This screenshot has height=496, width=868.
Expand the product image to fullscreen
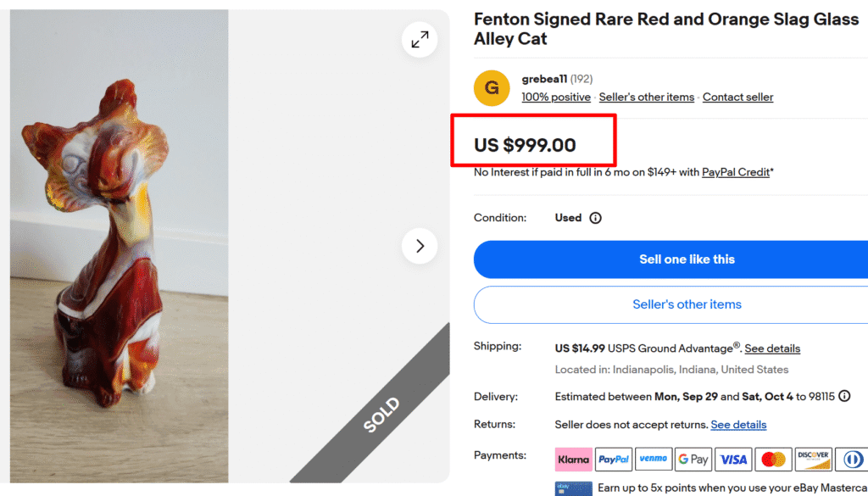pos(420,39)
